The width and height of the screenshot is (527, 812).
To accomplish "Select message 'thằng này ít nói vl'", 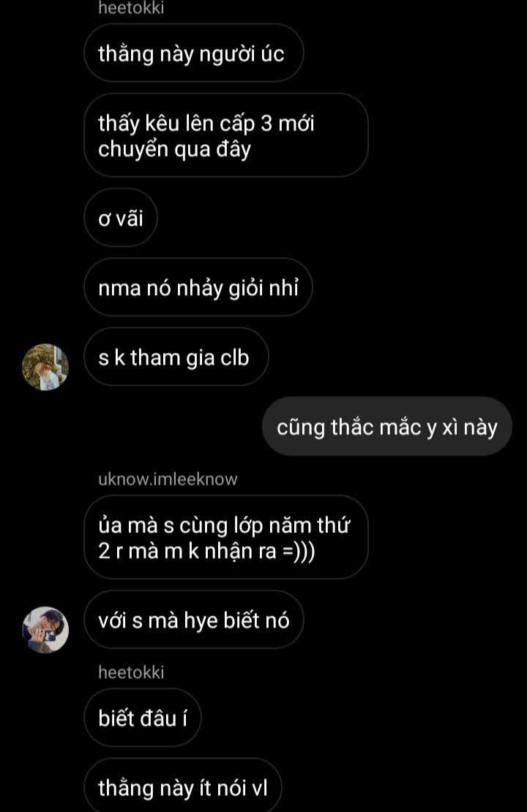I will (x=183, y=785).
